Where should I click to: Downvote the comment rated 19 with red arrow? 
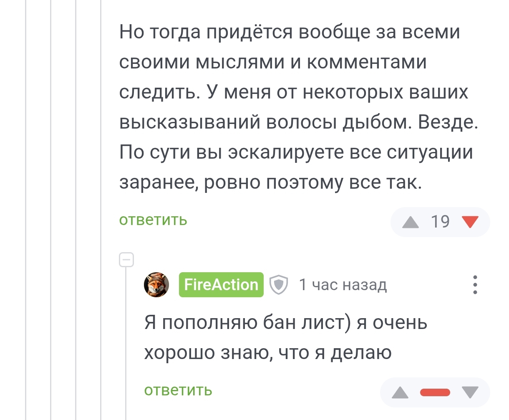[470, 222]
